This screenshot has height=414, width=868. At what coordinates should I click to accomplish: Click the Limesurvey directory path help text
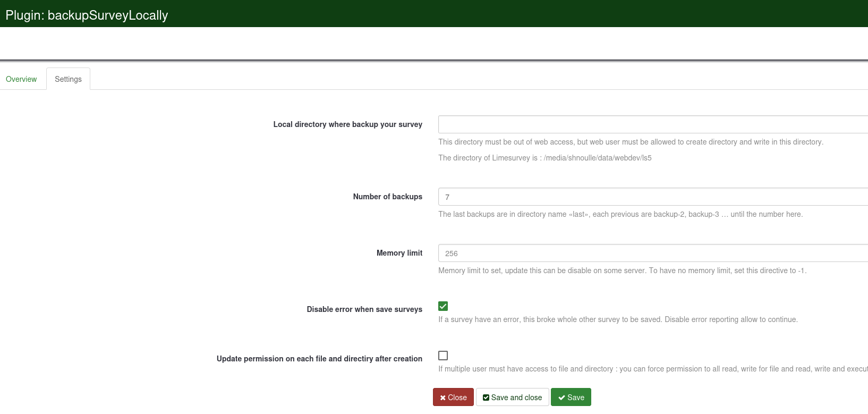[544, 158]
